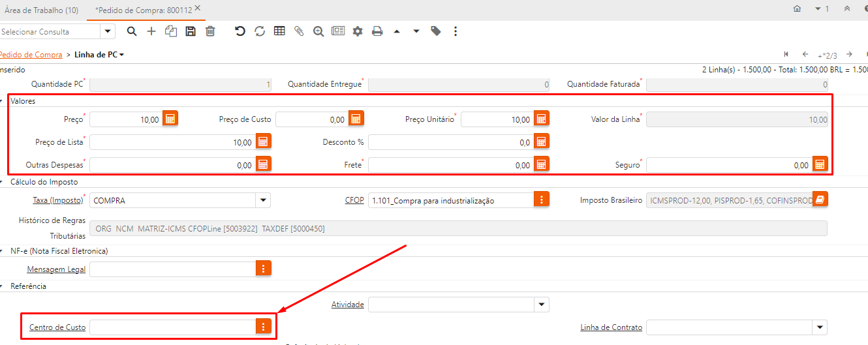868x345 pixels.
Task: Open the Linha de Contrato dropdown
Action: coord(819,327)
